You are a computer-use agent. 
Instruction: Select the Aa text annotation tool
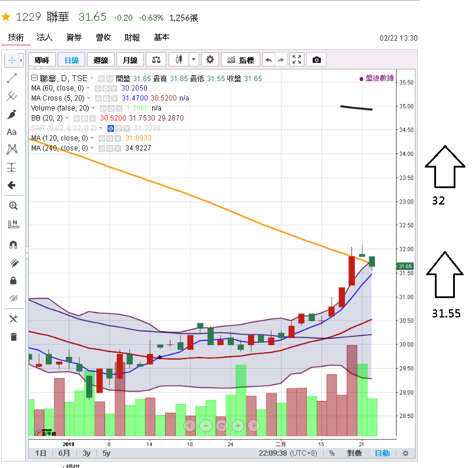12,132
